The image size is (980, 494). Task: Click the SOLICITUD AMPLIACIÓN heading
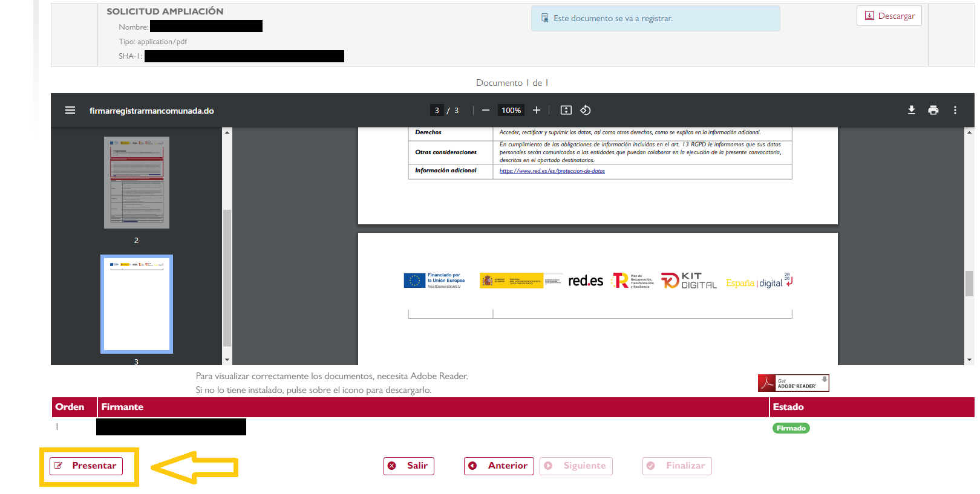165,11
